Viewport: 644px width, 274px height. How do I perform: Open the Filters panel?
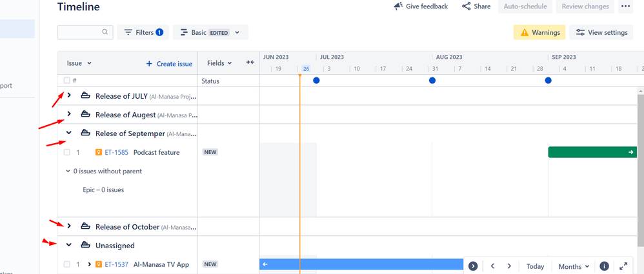(143, 32)
